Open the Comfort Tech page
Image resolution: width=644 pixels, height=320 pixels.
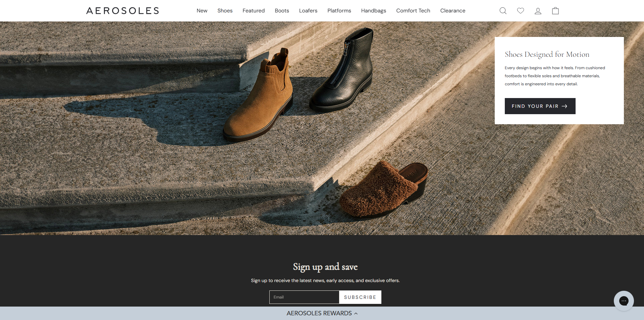[413, 10]
